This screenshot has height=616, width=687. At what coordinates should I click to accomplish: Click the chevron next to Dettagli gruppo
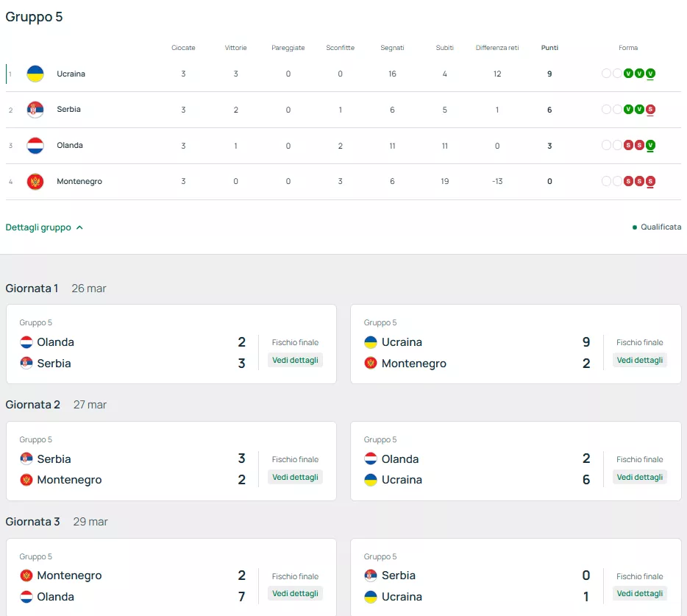(79, 227)
